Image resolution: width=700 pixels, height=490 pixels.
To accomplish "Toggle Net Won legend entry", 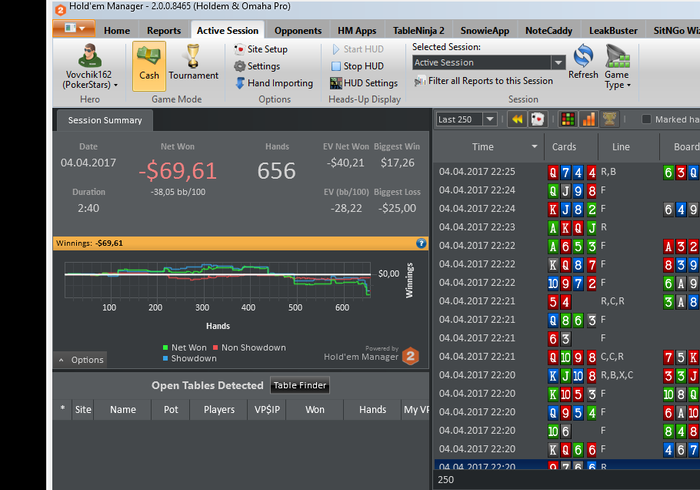I will coord(184,348).
